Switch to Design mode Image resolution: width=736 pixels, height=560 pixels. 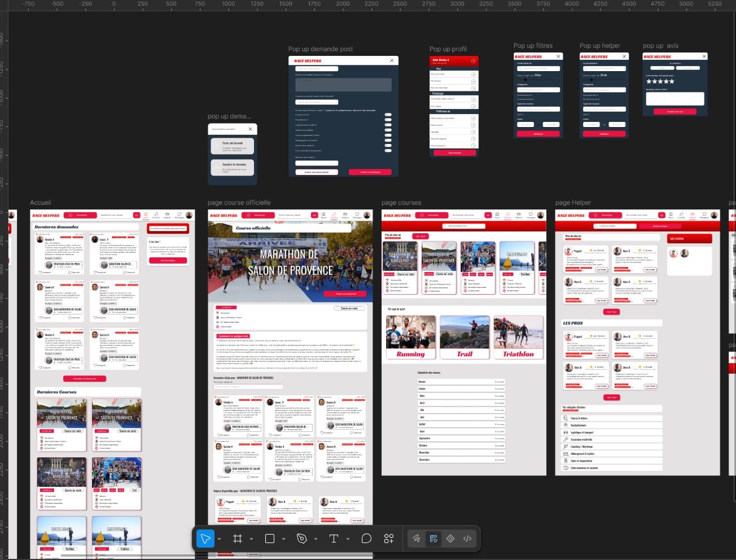433,539
